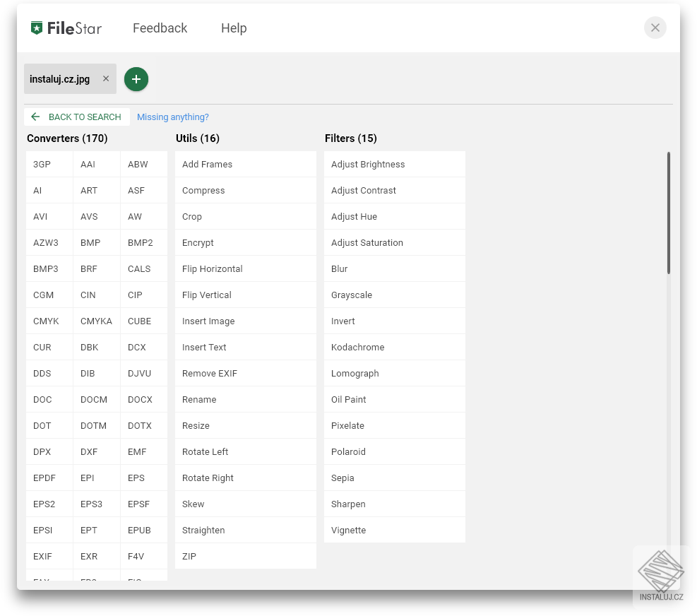
Task: Select the Adjust Saturation filter
Action: click(x=395, y=242)
